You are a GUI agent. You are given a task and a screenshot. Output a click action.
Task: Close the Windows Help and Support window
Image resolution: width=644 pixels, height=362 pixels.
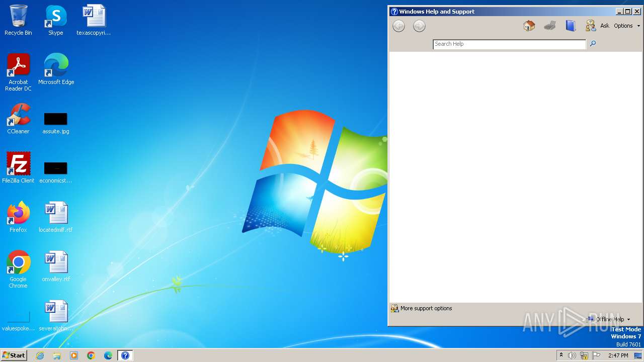pyautogui.click(x=636, y=12)
